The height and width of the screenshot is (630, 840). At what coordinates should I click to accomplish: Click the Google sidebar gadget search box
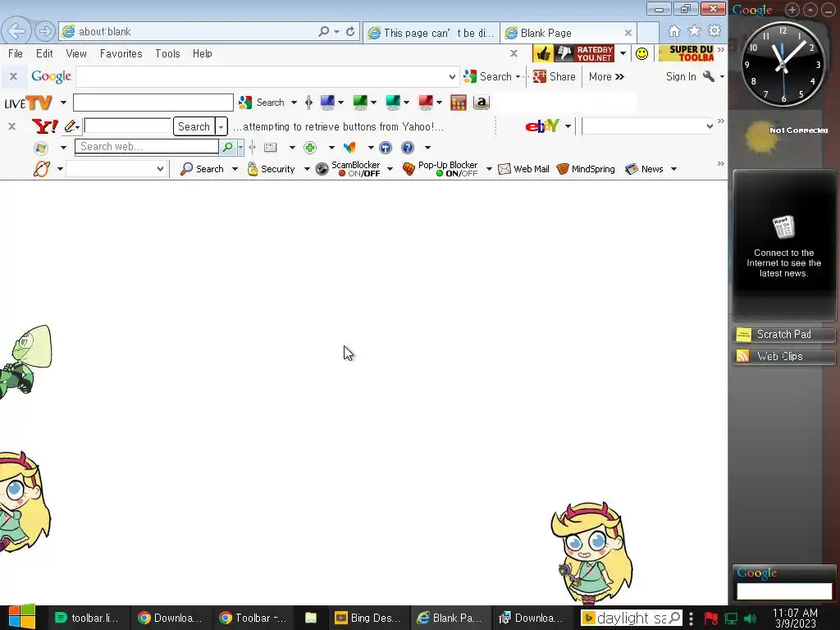point(783,591)
